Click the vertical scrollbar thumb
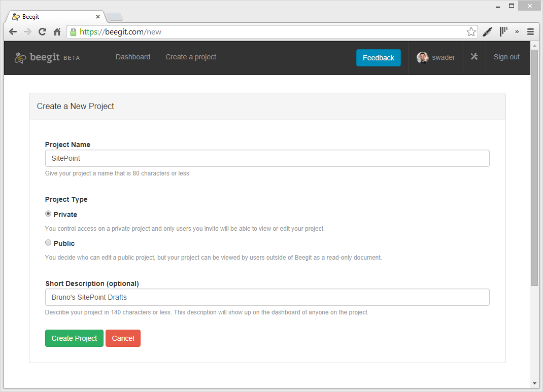This screenshot has height=392, width=543. pos(534,167)
